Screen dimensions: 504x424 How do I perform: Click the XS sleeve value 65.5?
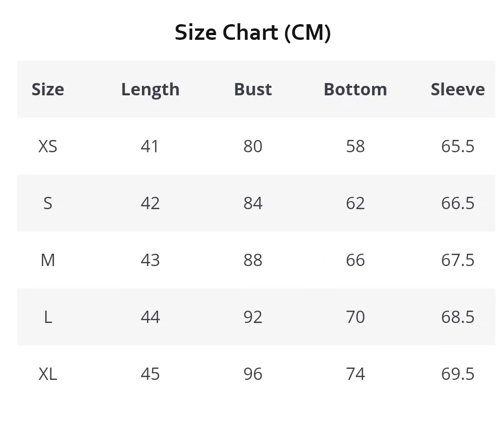pos(457,146)
